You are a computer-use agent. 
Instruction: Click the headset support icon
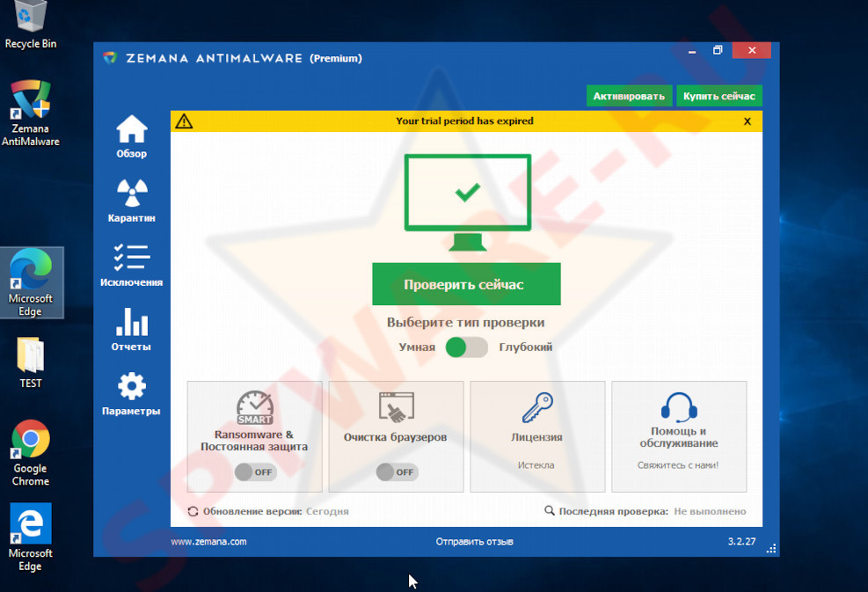click(679, 407)
